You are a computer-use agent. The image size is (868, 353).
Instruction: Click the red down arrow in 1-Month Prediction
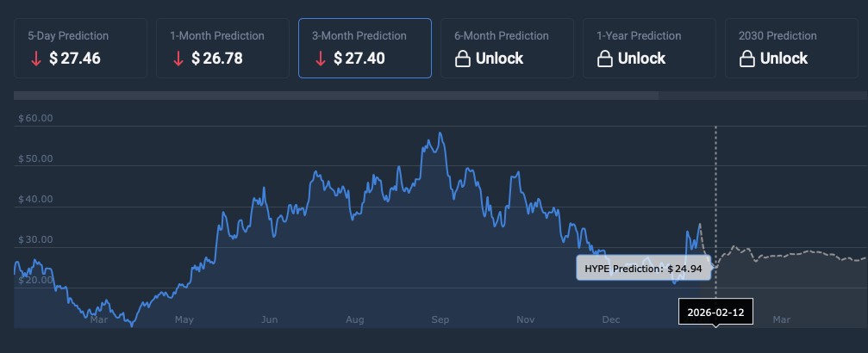[x=178, y=59]
